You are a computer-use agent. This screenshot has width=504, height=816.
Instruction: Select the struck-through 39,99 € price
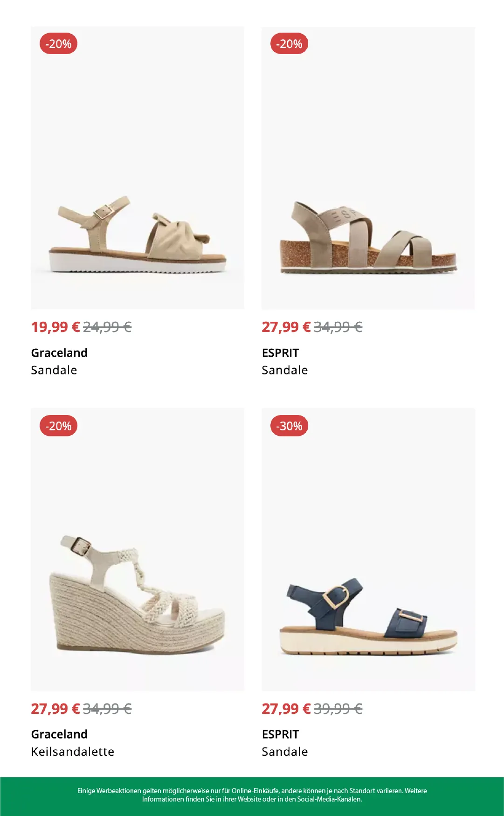[338, 709]
